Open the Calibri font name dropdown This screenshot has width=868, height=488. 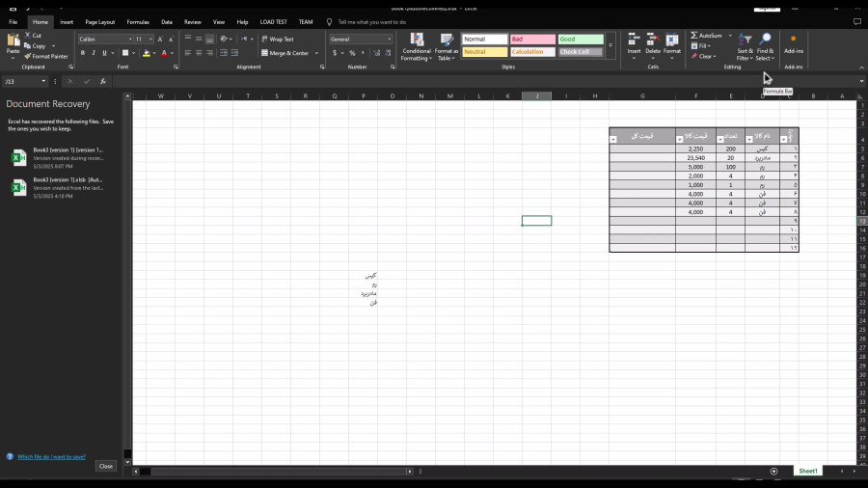click(x=130, y=40)
